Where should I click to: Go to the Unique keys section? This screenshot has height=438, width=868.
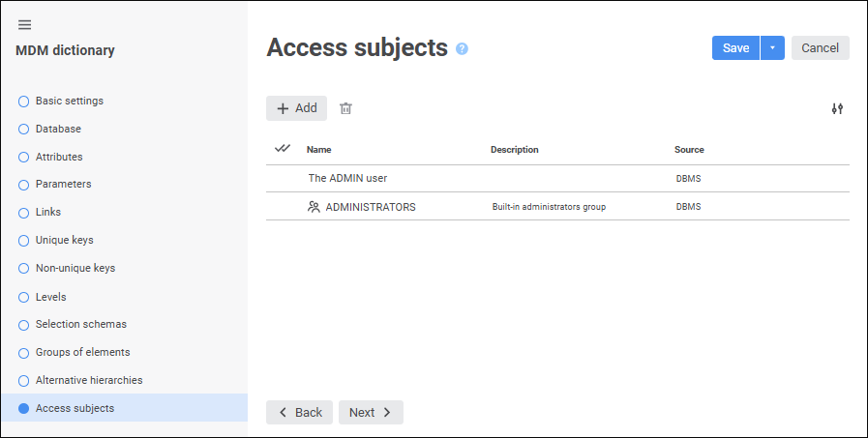[64, 240]
